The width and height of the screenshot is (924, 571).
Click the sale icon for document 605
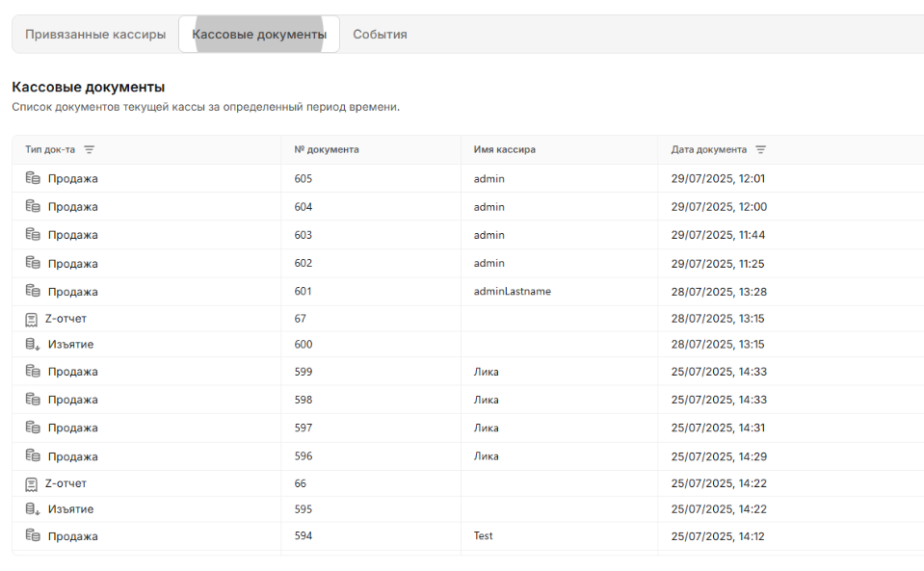click(x=33, y=178)
